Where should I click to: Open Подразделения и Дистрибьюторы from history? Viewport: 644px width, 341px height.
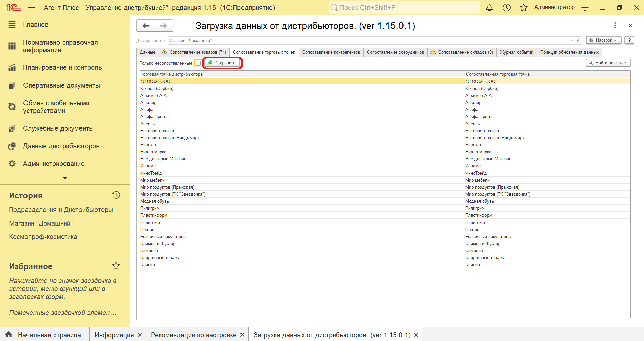[x=61, y=210]
